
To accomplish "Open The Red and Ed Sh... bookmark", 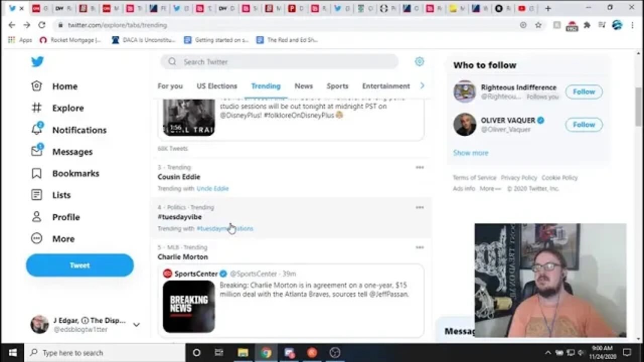I will pos(287,40).
